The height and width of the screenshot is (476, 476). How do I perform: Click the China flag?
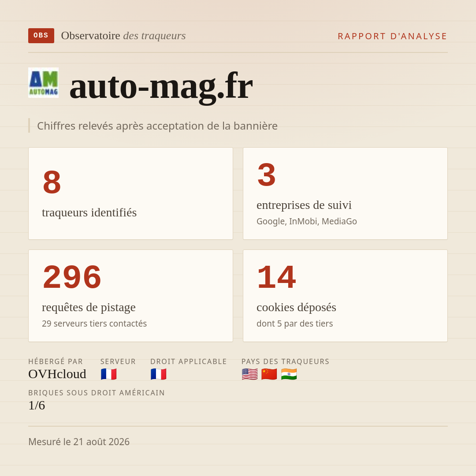pyautogui.click(x=269, y=374)
